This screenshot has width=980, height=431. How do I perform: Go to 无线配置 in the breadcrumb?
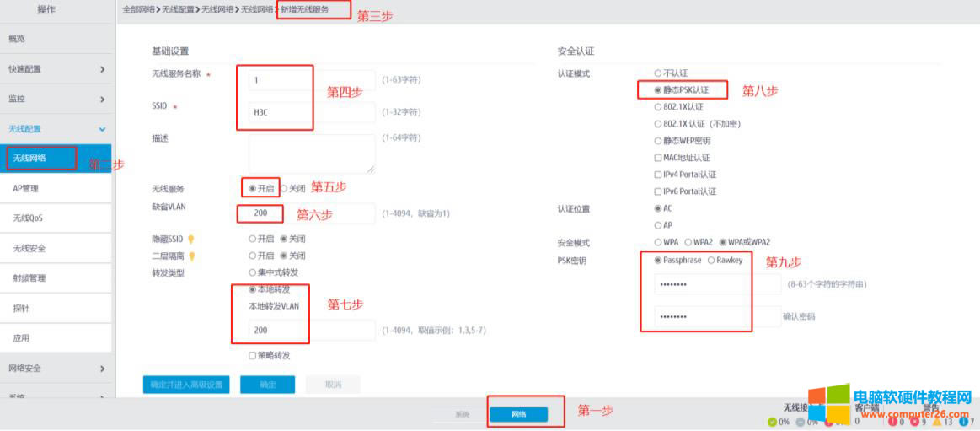point(178,10)
